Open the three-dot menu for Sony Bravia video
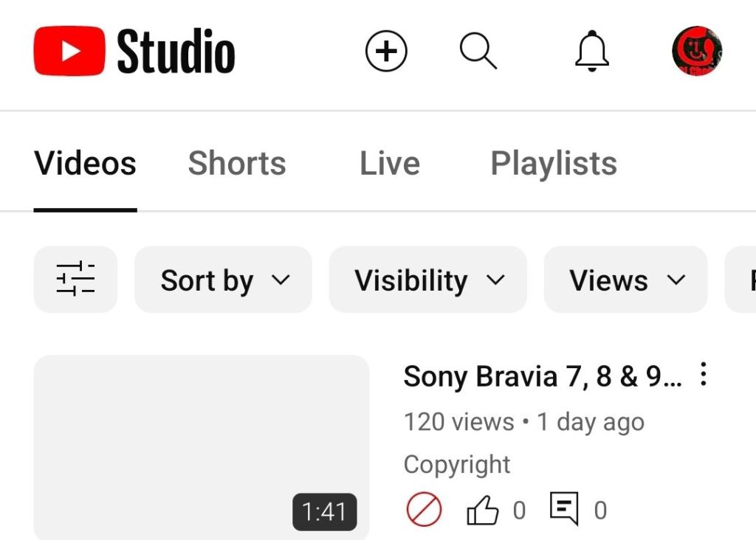 tap(704, 375)
